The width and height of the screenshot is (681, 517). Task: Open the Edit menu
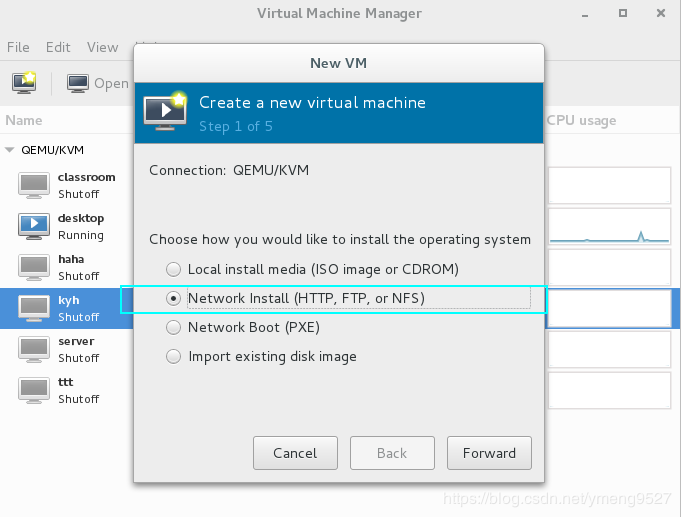[x=58, y=47]
